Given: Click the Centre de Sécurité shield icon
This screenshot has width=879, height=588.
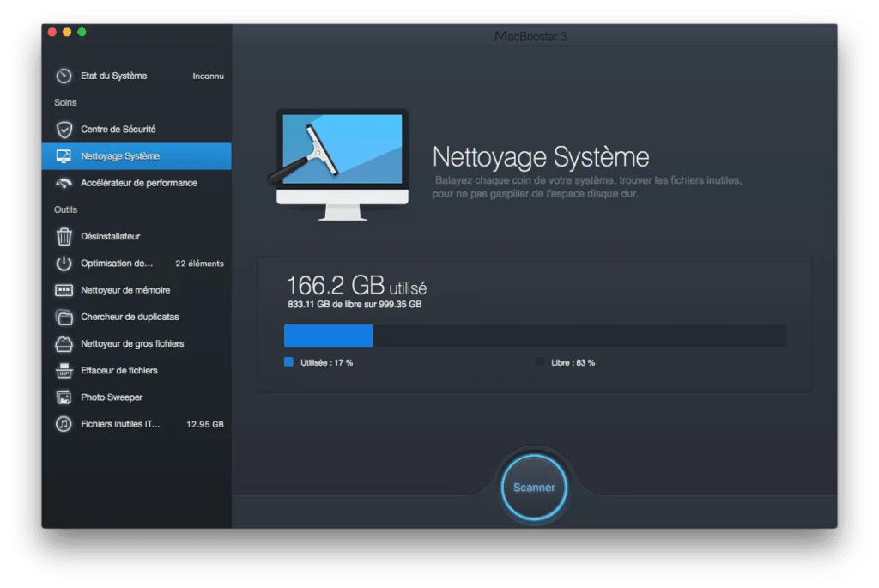Looking at the screenshot, I should tap(64, 129).
